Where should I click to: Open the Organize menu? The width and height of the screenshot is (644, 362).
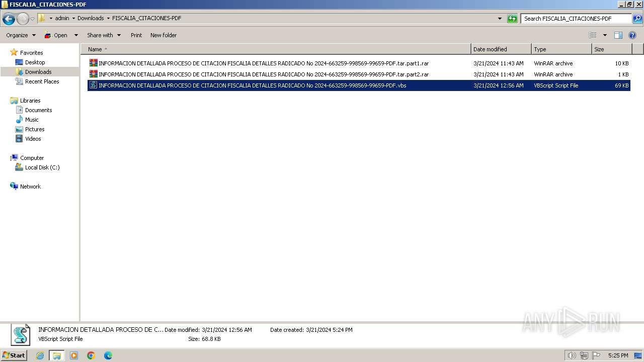tap(21, 35)
